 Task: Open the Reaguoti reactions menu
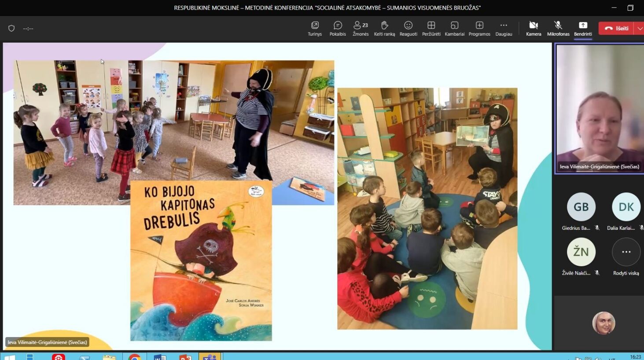point(408,29)
